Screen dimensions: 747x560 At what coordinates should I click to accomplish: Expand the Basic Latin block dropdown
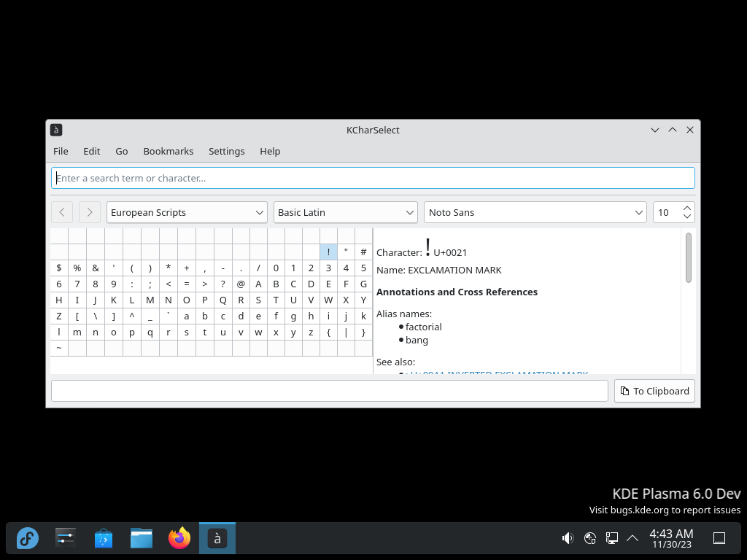pos(345,212)
